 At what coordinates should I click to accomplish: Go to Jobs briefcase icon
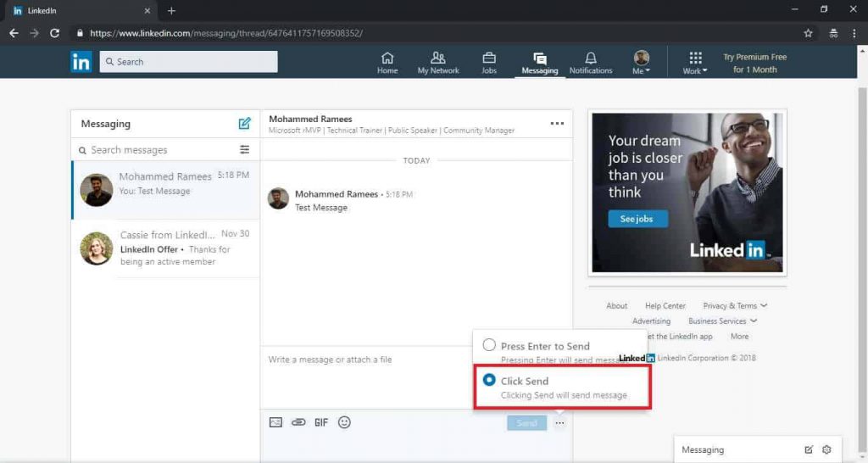pyautogui.click(x=489, y=63)
